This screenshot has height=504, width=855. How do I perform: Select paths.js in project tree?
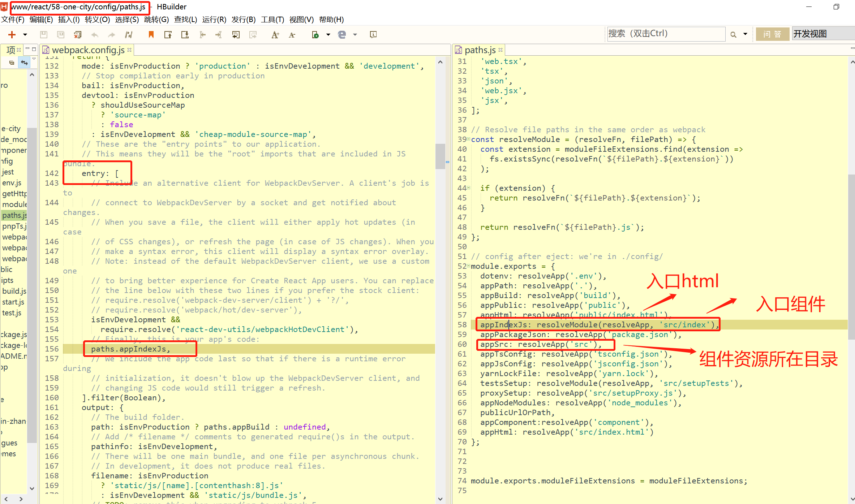[14, 215]
